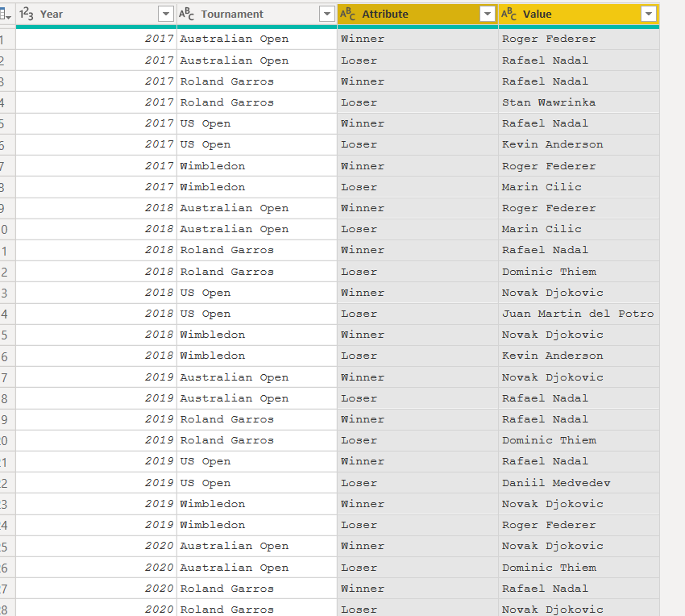Viewport: 685px width, 616px height.
Task: Click Attribute cell Loser for 2018 US Open
Action: click(417, 314)
